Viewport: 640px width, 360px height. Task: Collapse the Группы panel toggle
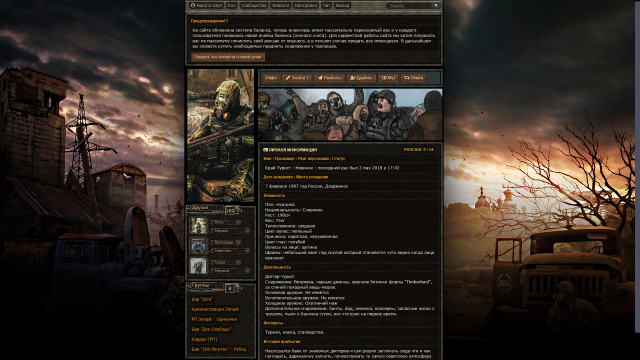188,285
